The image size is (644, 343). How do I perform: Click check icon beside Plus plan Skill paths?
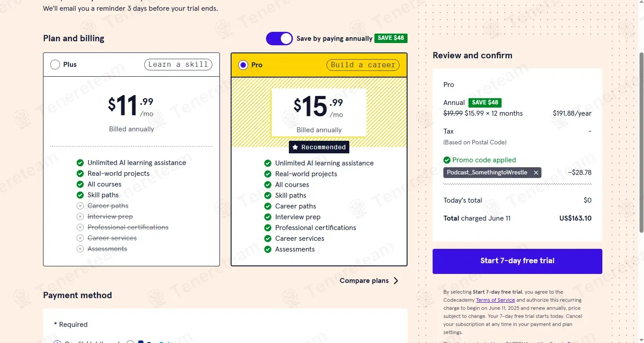coord(80,195)
